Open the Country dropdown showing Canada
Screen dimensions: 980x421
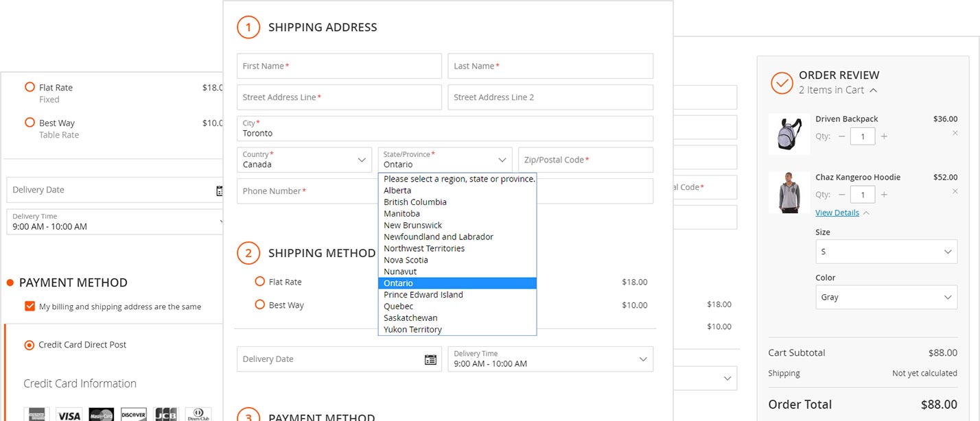click(x=304, y=160)
